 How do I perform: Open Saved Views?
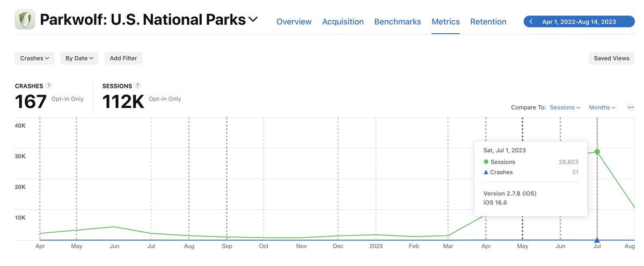pos(611,58)
